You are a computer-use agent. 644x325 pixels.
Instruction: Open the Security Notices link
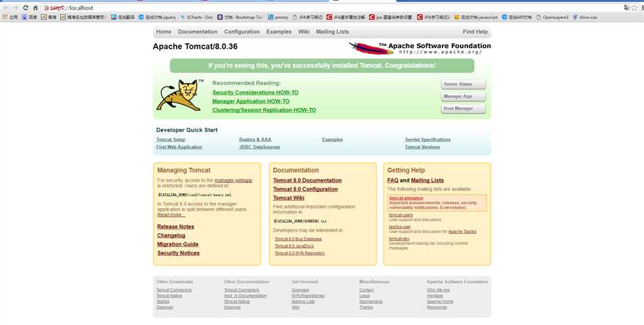pos(179,253)
